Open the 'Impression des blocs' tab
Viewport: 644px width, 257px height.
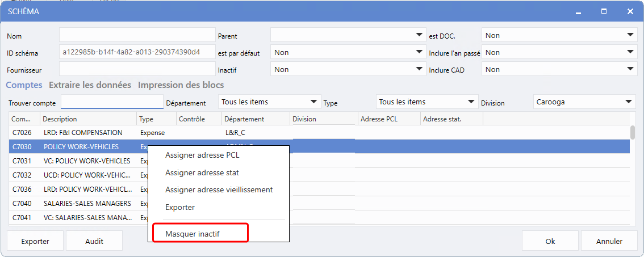[181, 85]
